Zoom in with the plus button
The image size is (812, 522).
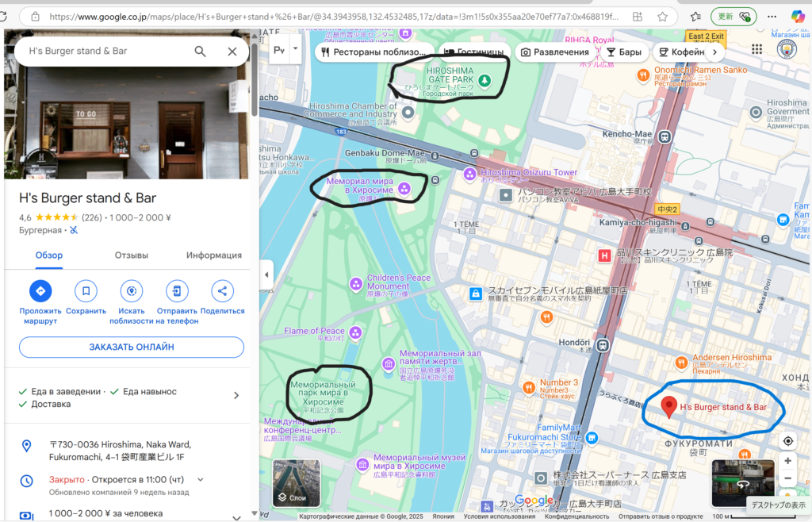coord(787,461)
